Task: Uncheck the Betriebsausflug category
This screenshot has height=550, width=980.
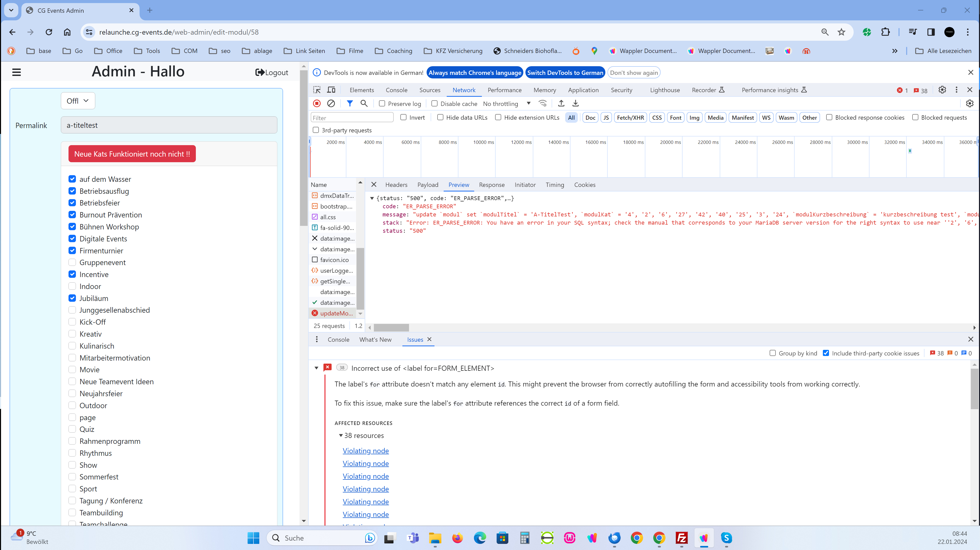Action: (72, 191)
